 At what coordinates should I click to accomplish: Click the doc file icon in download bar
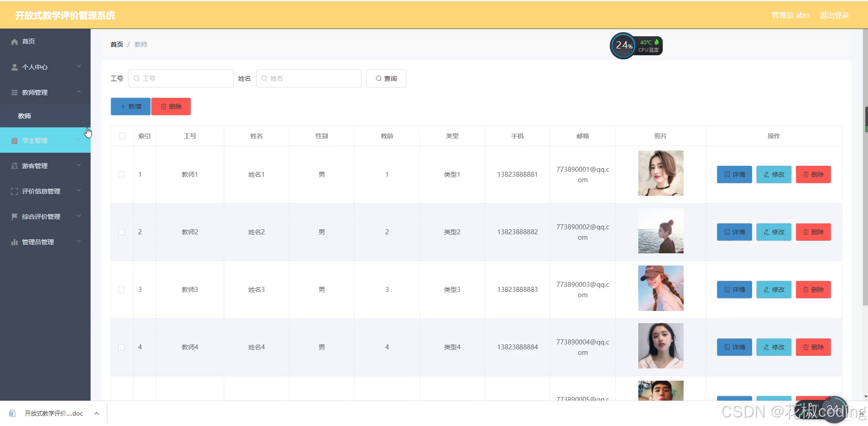[12, 413]
